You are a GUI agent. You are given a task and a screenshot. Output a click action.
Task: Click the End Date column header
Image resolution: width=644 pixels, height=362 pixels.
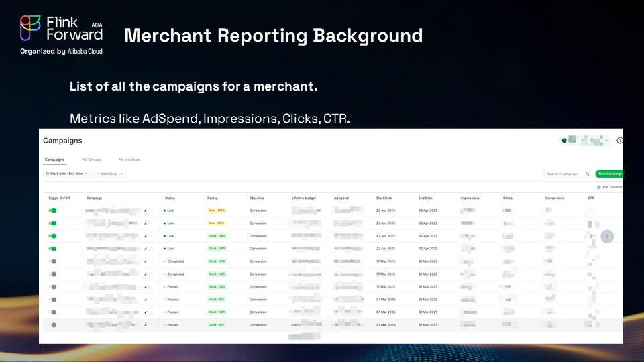(425, 198)
